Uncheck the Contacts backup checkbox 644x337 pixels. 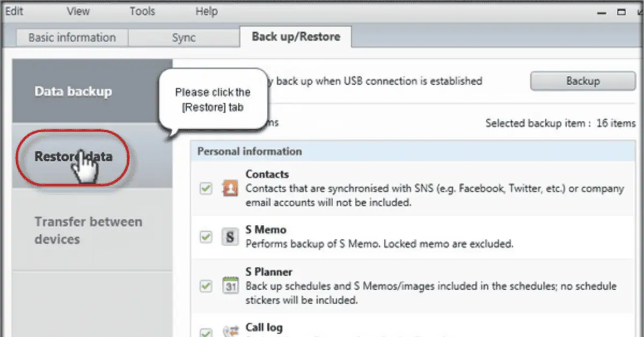coord(206,188)
